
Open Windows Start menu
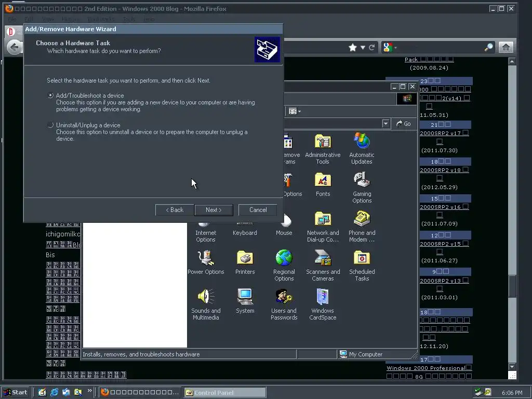click(x=15, y=392)
